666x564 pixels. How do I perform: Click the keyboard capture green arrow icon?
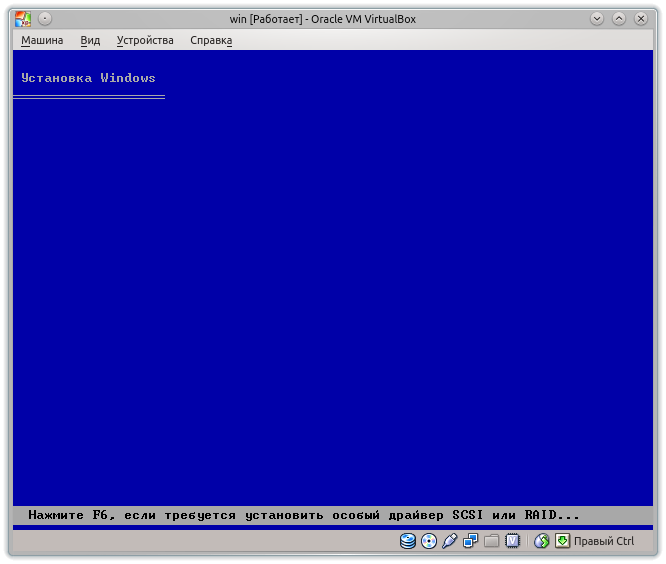tap(562, 541)
